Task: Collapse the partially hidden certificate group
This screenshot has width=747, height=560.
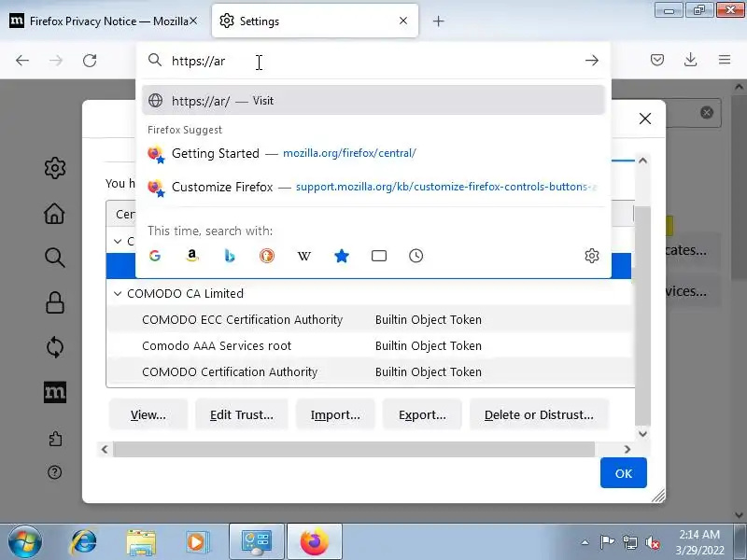Action: pos(118,242)
